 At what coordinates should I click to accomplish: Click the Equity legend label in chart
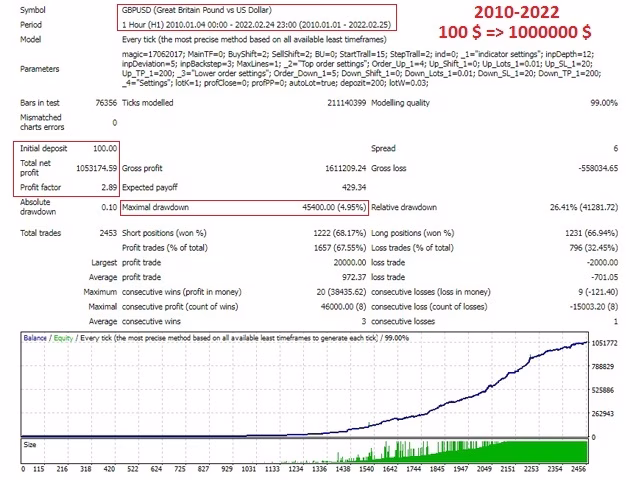(x=63, y=338)
